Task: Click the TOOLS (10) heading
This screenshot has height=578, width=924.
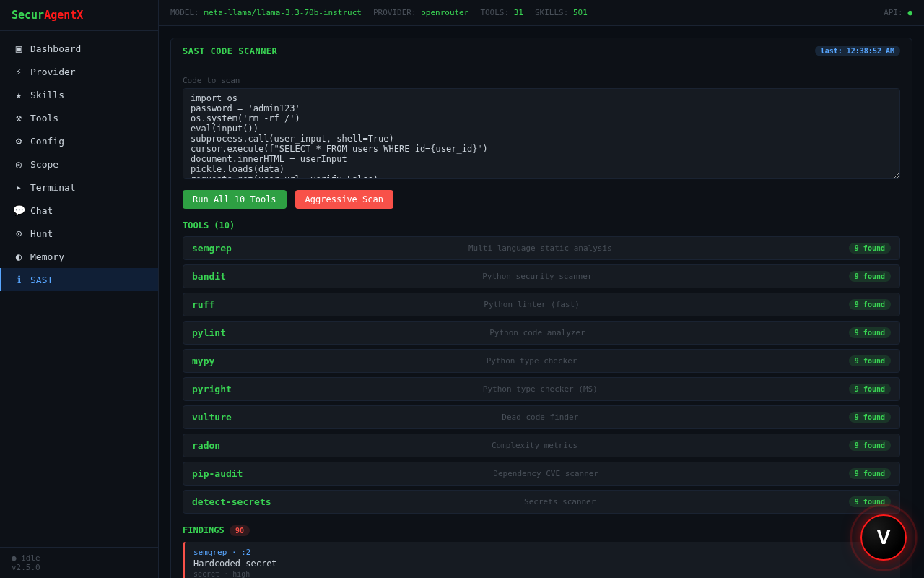Action: pos(209,225)
